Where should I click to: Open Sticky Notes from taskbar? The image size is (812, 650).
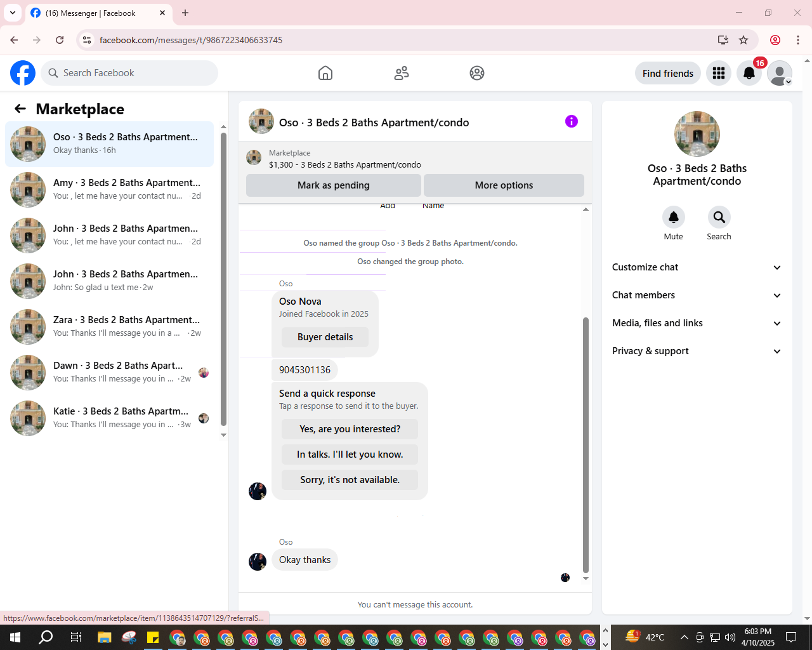(x=153, y=637)
